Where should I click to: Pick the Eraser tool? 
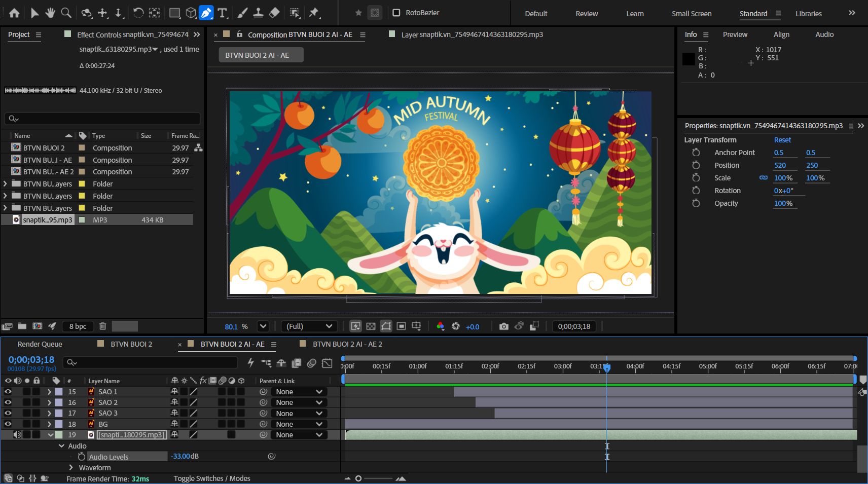click(x=274, y=13)
